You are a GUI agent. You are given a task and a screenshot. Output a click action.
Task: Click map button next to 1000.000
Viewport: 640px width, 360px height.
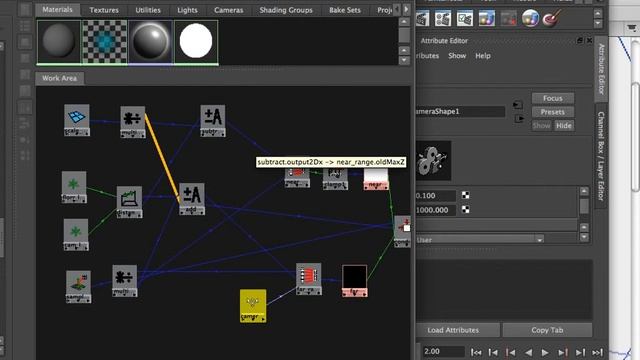pyautogui.click(x=465, y=209)
